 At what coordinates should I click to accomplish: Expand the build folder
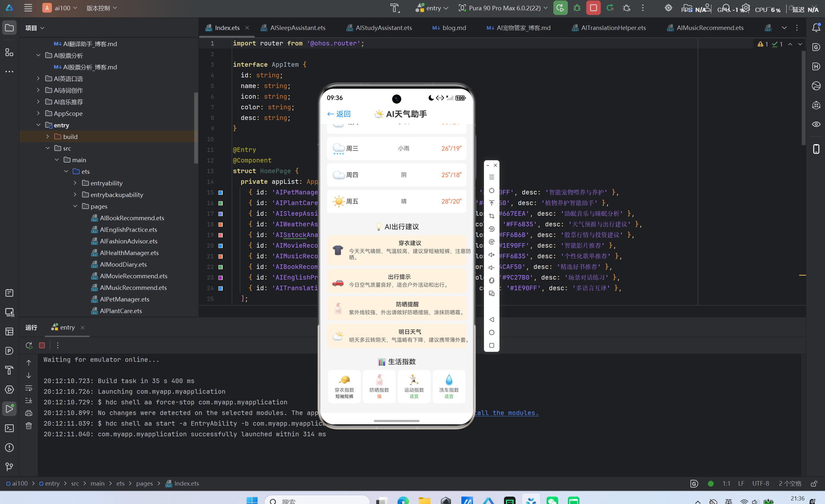pyautogui.click(x=47, y=136)
